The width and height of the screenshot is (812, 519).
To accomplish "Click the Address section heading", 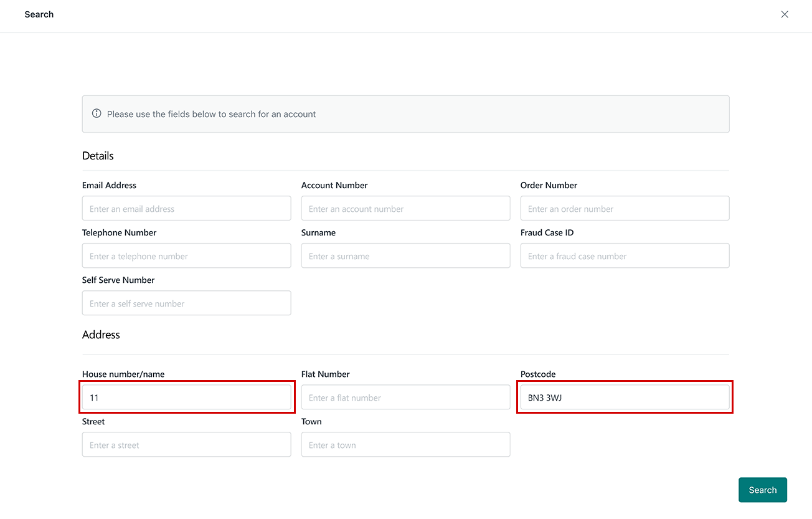I will point(101,335).
